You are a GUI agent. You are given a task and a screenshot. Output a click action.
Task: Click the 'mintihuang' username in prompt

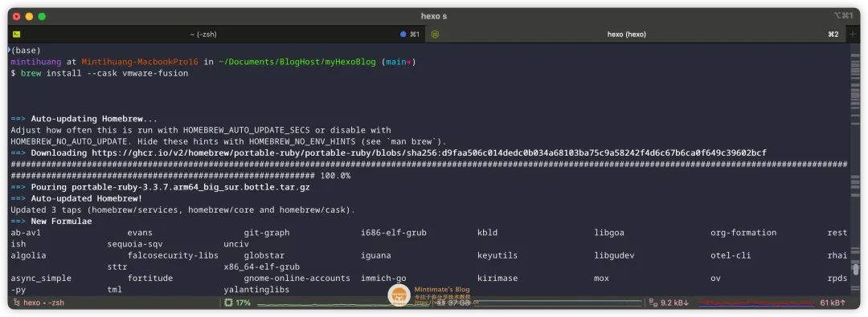pyautogui.click(x=36, y=62)
